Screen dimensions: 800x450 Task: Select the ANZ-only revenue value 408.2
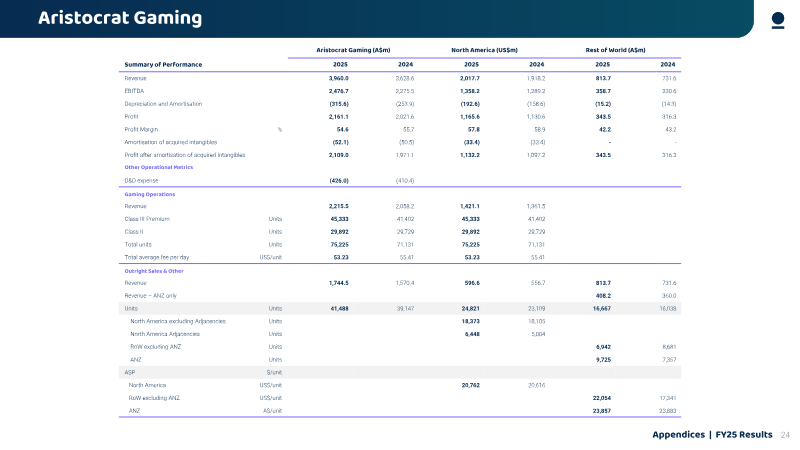(604, 296)
